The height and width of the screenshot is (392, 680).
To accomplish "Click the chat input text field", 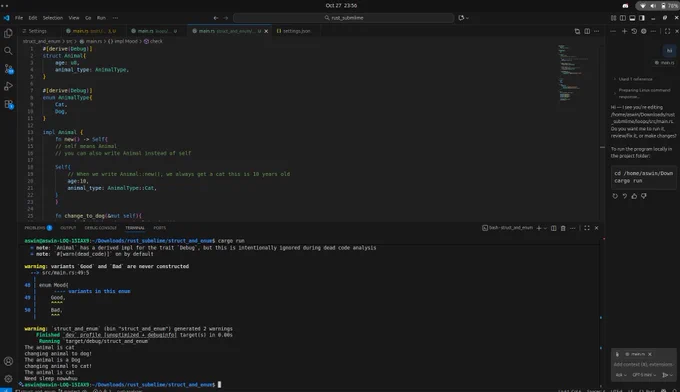I will [644, 365].
